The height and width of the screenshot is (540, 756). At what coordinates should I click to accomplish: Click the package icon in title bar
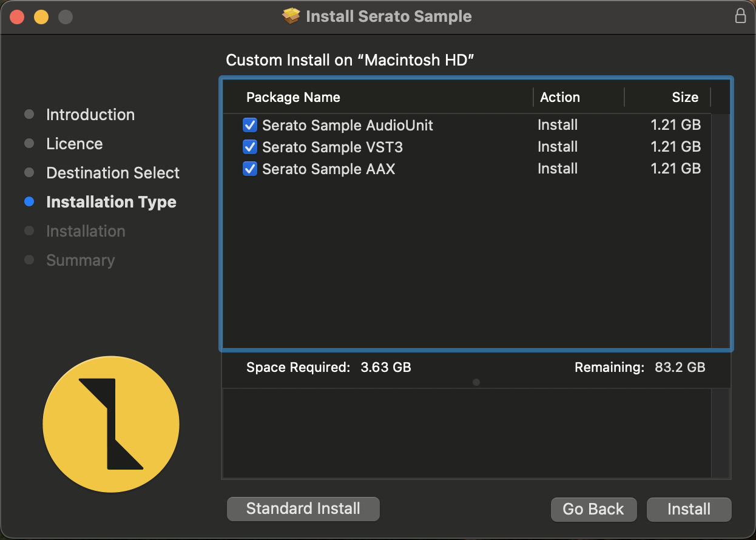pyautogui.click(x=292, y=16)
